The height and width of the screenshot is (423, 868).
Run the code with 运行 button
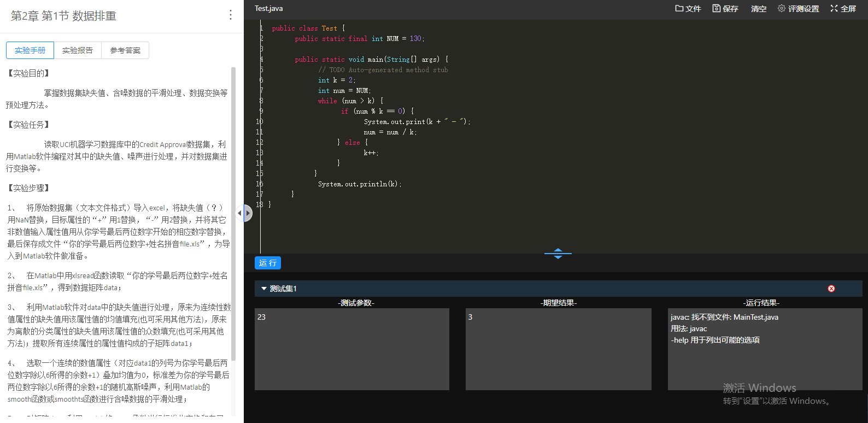tap(267, 263)
